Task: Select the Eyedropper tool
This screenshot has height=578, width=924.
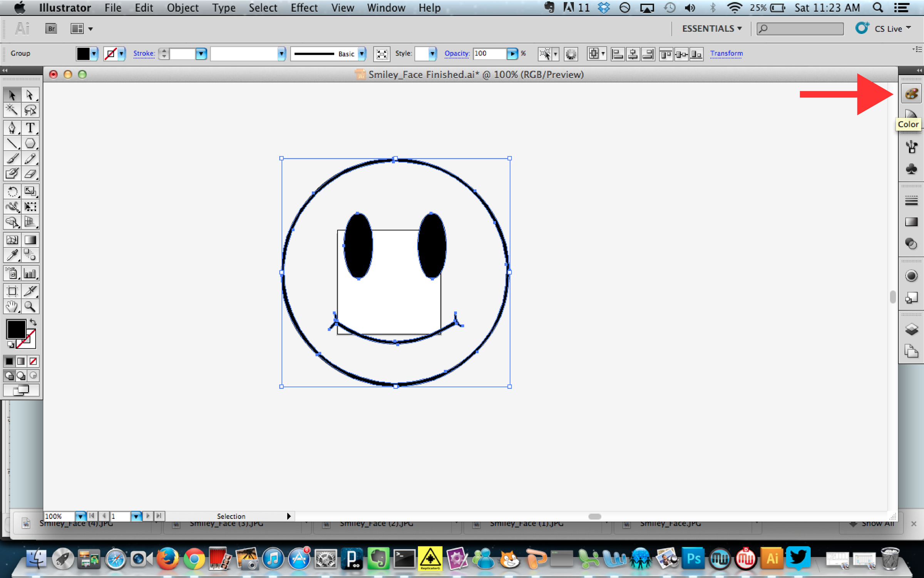Action: coord(12,255)
